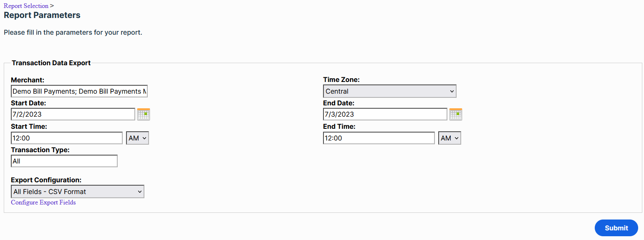Expand the Export Configuration dropdown

click(78, 191)
